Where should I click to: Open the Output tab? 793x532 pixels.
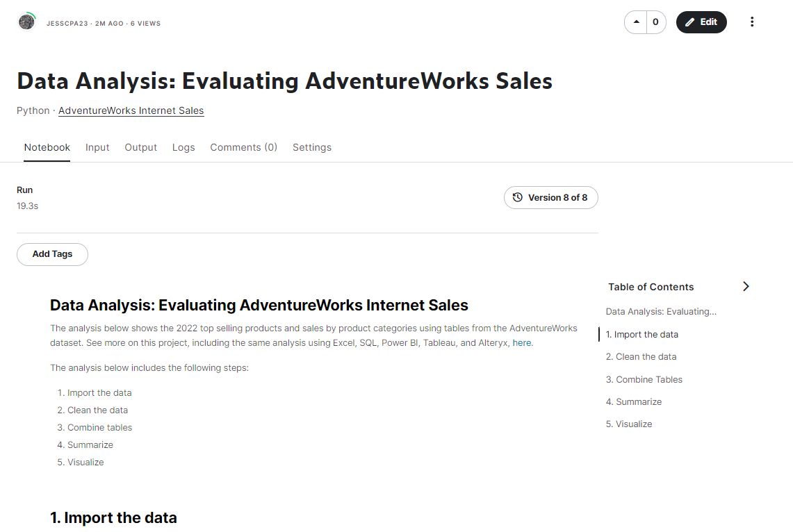tap(140, 147)
